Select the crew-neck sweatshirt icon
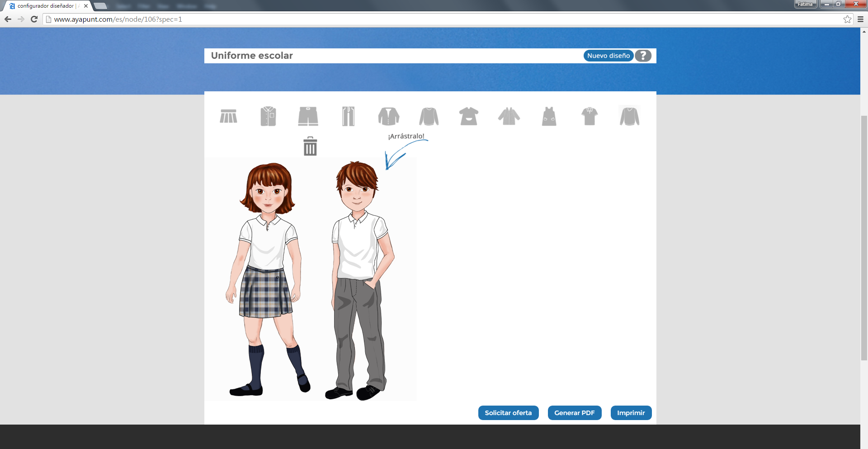Viewport: 868px width, 449px height. [x=429, y=116]
